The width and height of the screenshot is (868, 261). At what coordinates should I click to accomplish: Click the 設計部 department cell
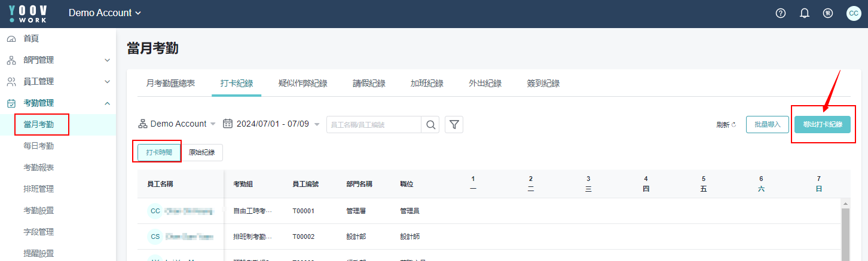(356, 237)
